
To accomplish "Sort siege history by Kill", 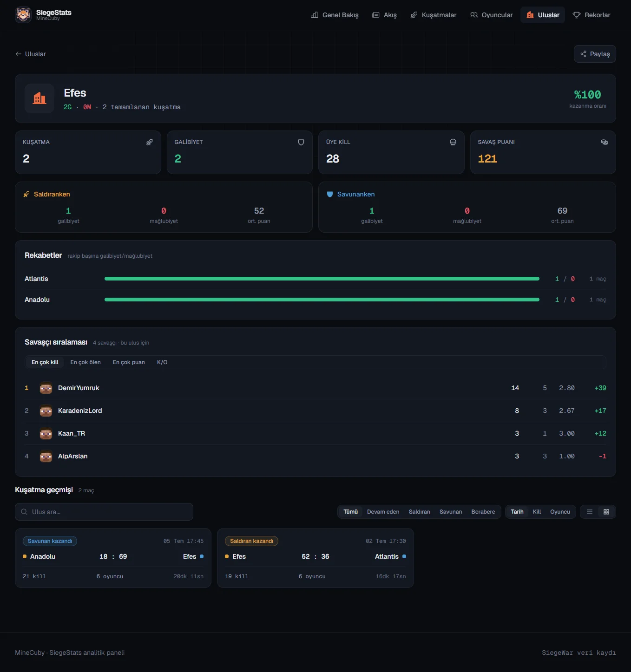I will 537,512.
